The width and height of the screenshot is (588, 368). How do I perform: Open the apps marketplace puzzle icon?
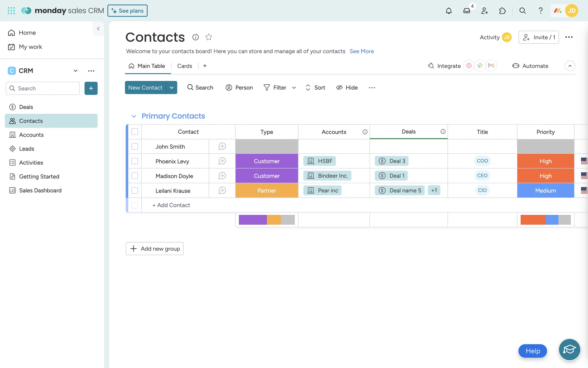click(x=502, y=11)
